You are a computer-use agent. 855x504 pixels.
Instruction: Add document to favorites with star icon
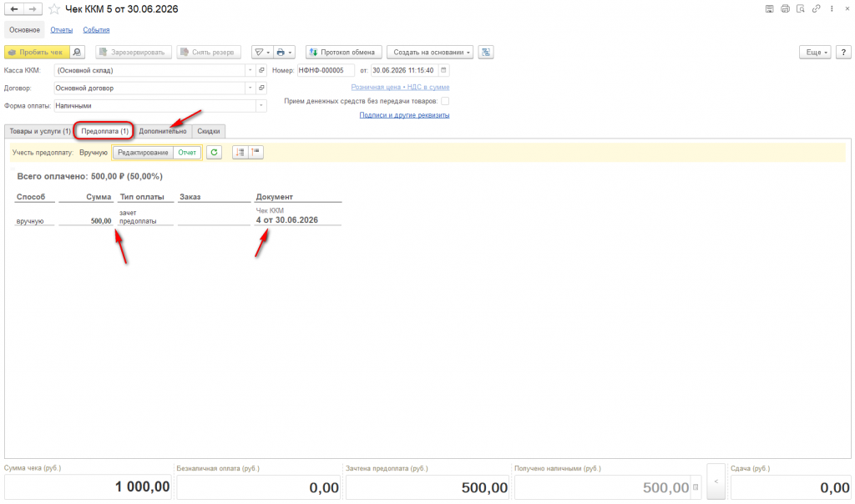(54, 8)
